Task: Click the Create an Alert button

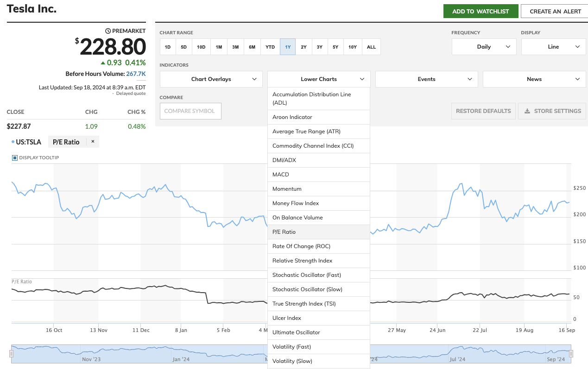Action: pyautogui.click(x=555, y=12)
